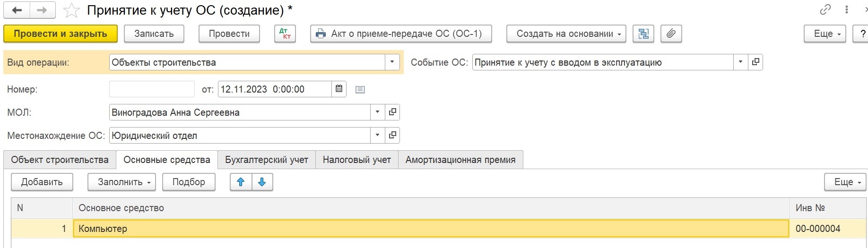Expand Событие ОС dropdown list
This screenshot has width=868, height=248.
pyautogui.click(x=740, y=62)
